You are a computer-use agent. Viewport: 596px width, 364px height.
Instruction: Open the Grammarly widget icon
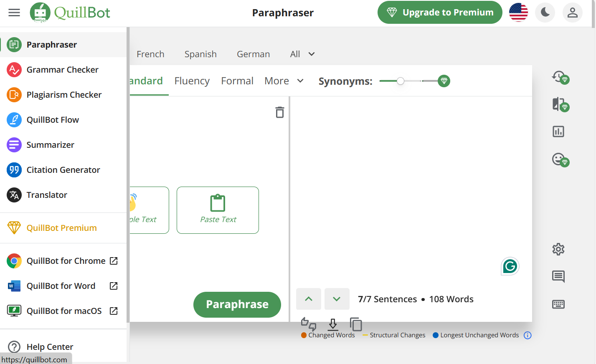point(510,266)
